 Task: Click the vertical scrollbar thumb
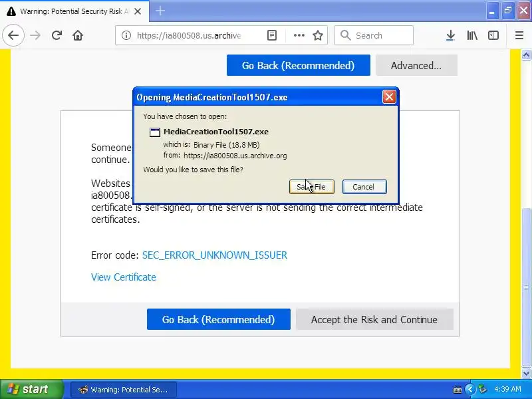pyautogui.click(x=526, y=288)
